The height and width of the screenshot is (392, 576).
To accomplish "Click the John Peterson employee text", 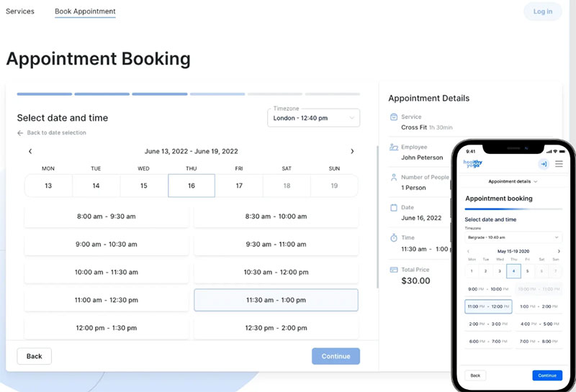I will tap(422, 158).
